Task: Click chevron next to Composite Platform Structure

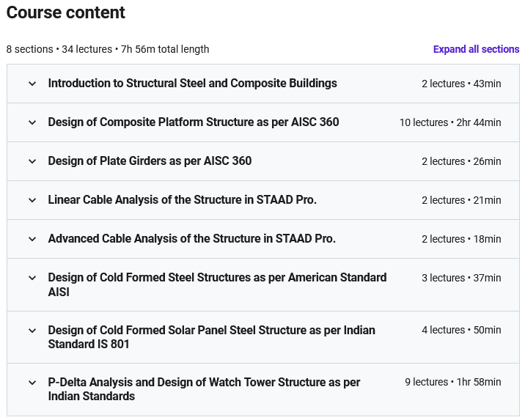Action: (32, 122)
